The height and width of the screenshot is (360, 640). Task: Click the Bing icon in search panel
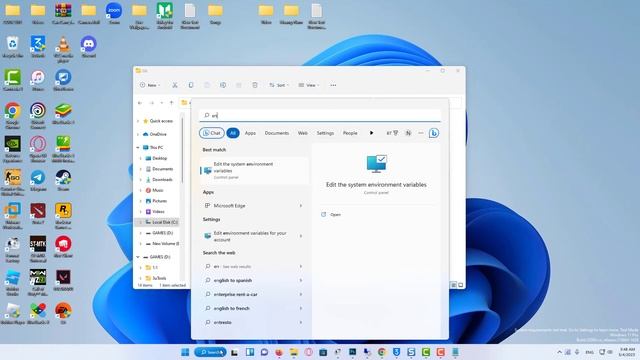click(x=434, y=133)
